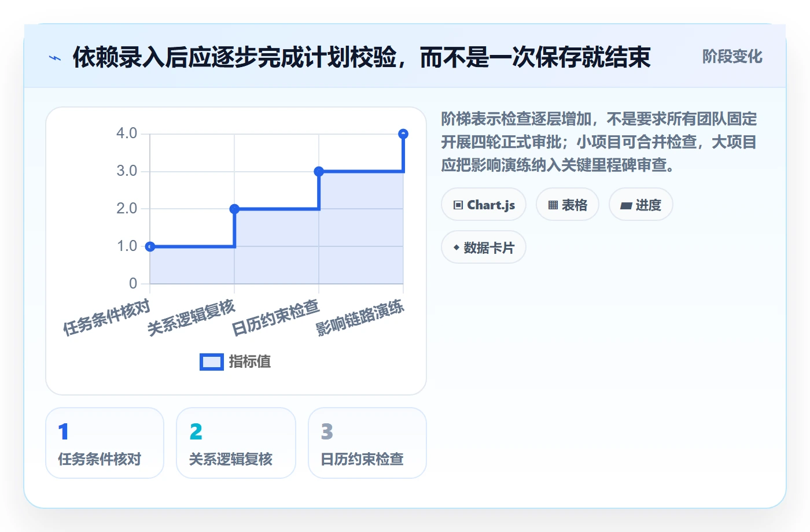This screenshot has height=532, width=810.
Task: Click the 指标值 legend label
Action: point(250,362)
